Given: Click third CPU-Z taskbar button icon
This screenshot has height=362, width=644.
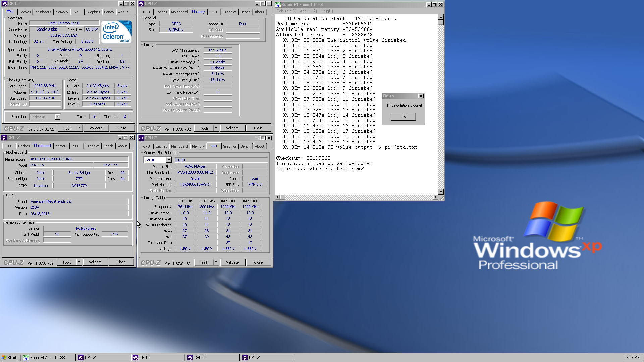Looking at the screenshot, I should [x=190, y=358].
